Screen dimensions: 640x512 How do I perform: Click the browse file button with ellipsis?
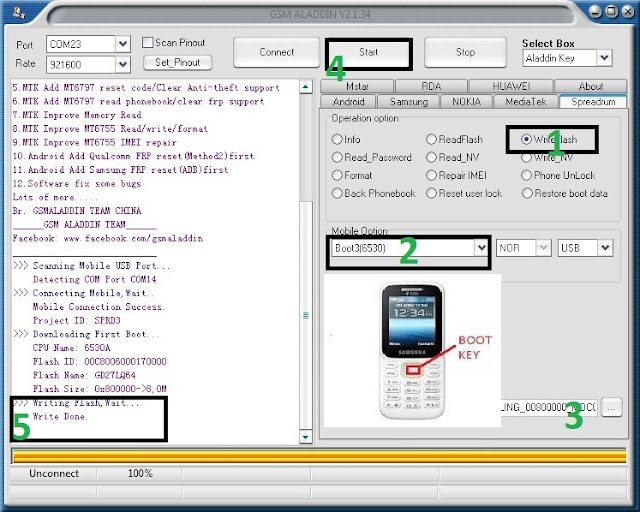611,407
